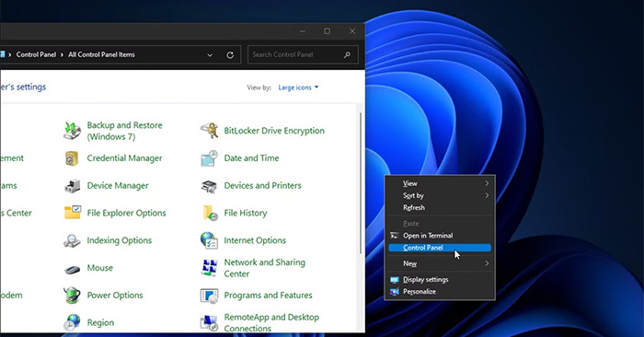Open the Internet Options link
The height and width of the screenshot is (337, 644).
pos(255,240)
